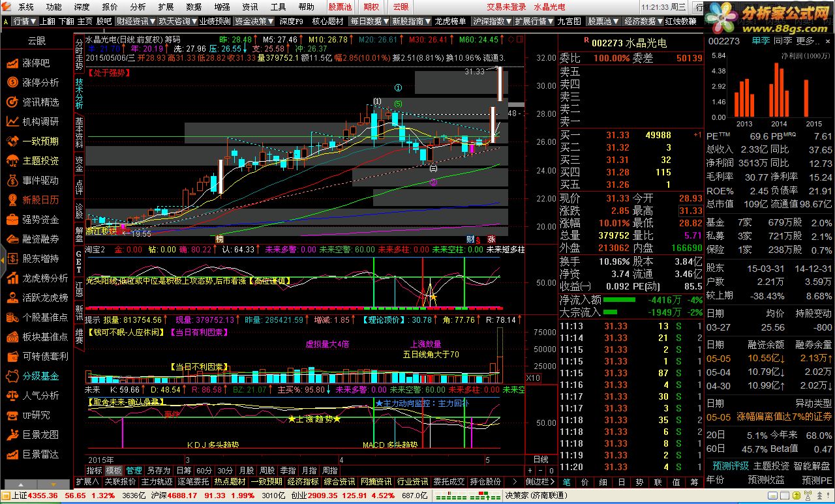Open the 新股指南 dropdown
This screenshot has width=835, height=504.
tap(412, 21)
